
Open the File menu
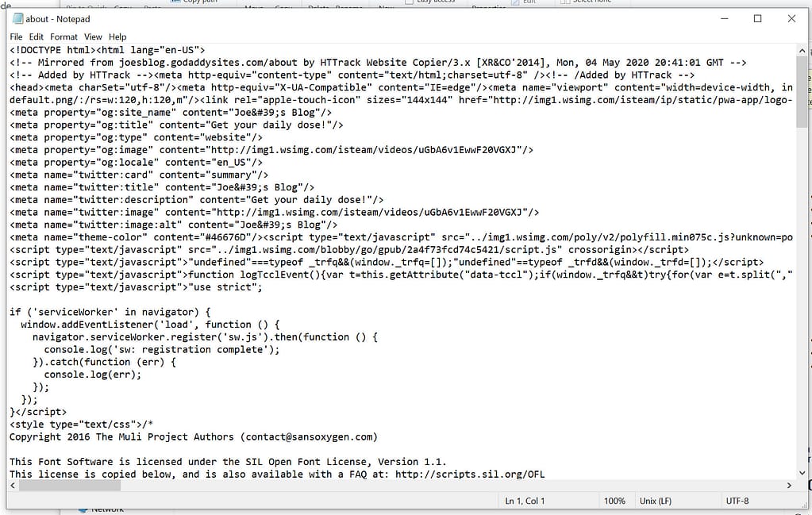[16, 37]
